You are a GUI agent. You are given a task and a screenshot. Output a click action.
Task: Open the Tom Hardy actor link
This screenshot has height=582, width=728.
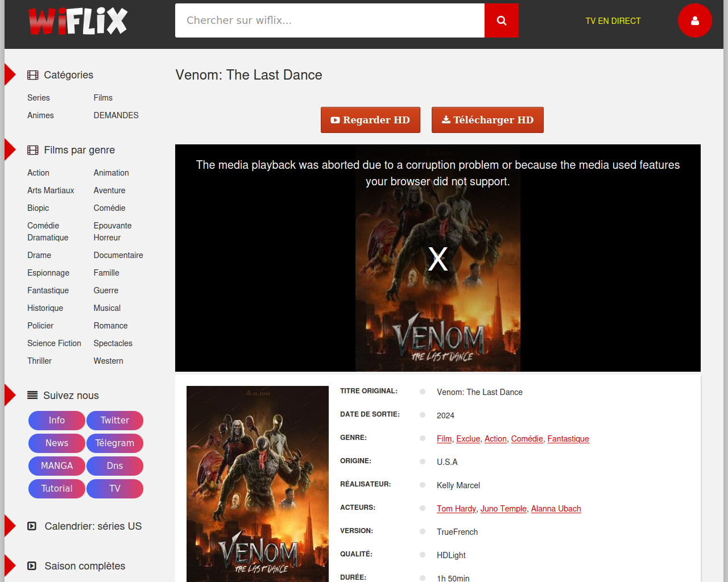[456, 509]
